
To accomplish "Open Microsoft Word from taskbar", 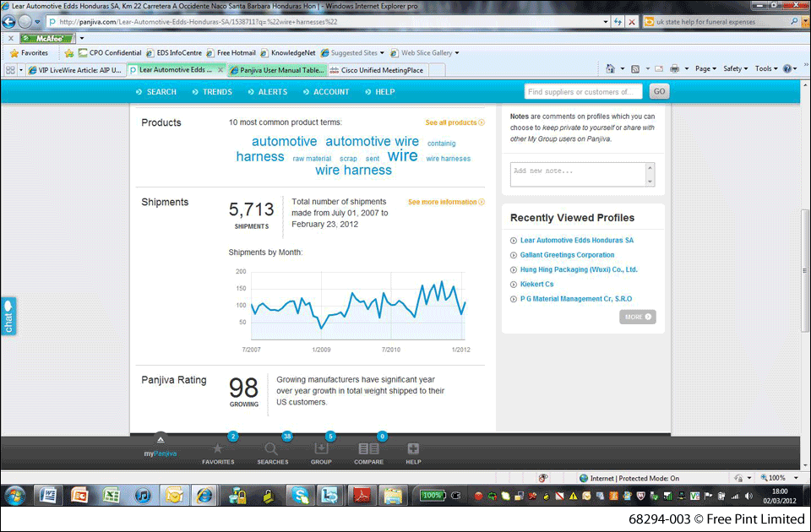I will tap(48, 495).
